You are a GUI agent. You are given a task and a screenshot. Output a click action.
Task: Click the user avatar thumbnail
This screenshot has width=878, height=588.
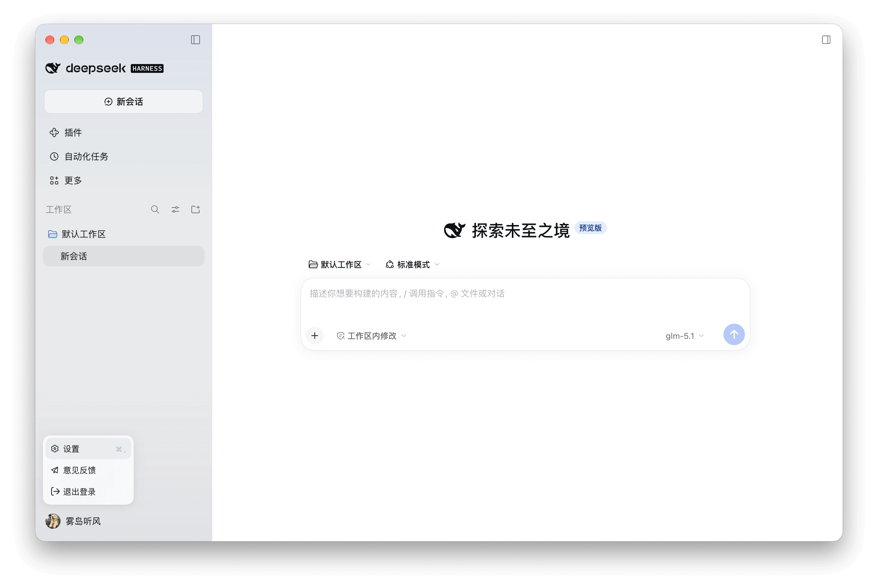53,521
